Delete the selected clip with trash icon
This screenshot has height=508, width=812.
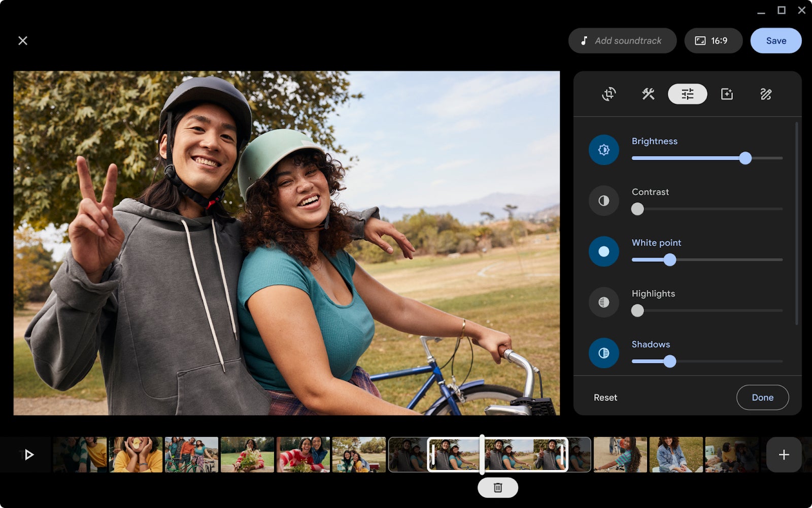click(x=497, y=487)
